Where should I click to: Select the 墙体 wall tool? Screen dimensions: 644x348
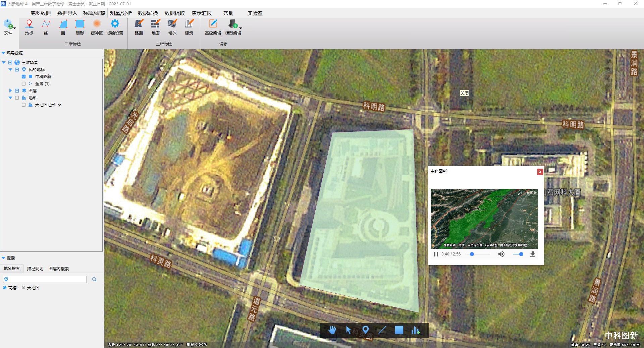[x=172, y=27]
